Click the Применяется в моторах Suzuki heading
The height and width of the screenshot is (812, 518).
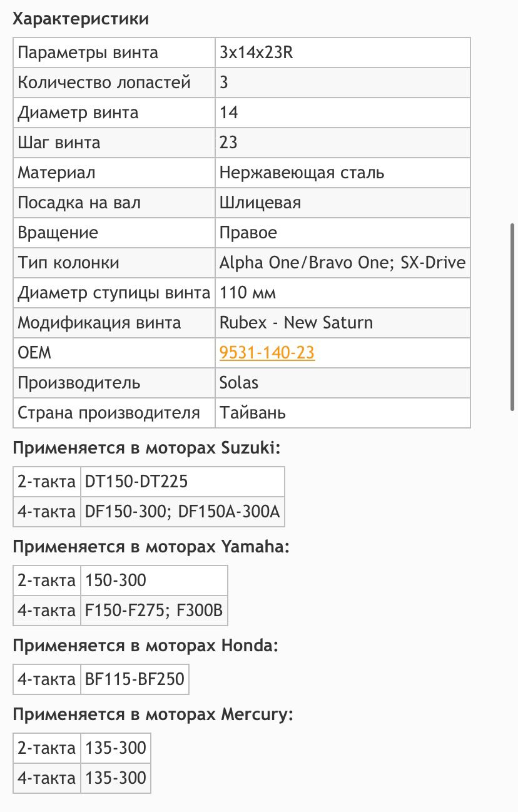point(147,448)
